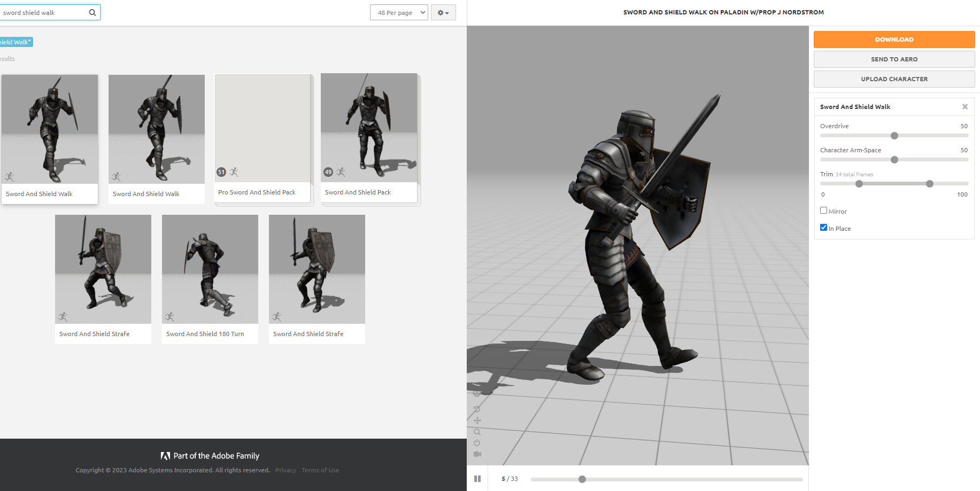Open the 48 Per page dropdown
This screenshot has width=980, height=491.
(399, 12)
